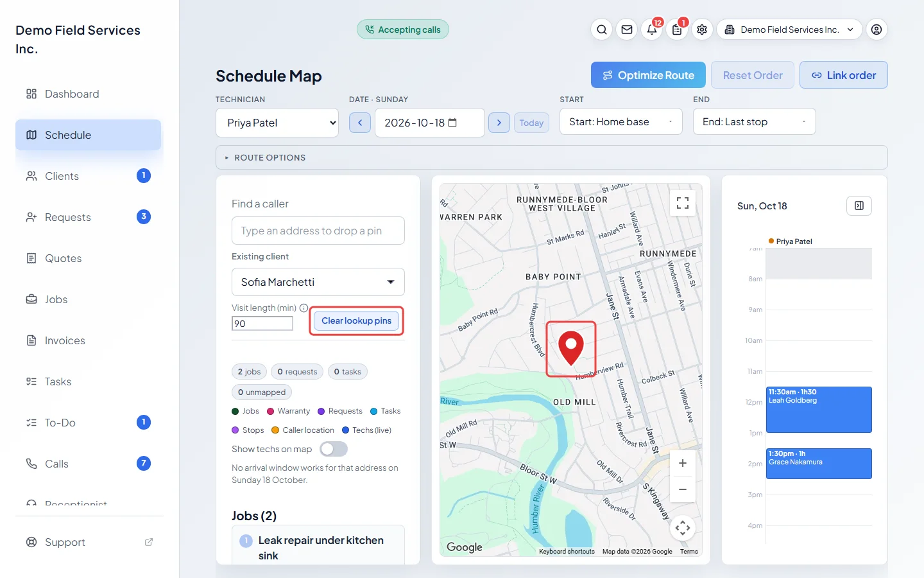Open Demo Field Services Inc. company switcher
The height and width of the screenshot is (578, 924).
coord(789,30)
